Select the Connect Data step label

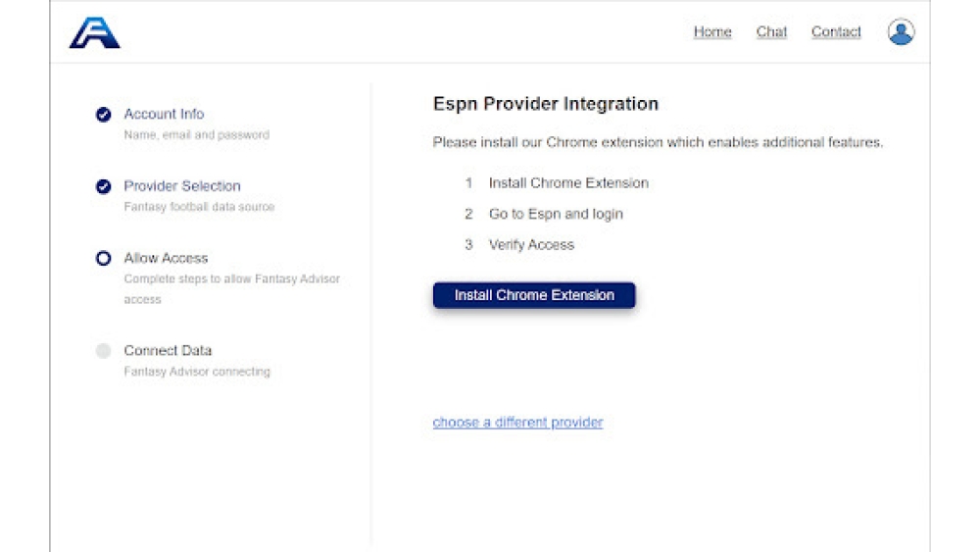coord(168,350)
